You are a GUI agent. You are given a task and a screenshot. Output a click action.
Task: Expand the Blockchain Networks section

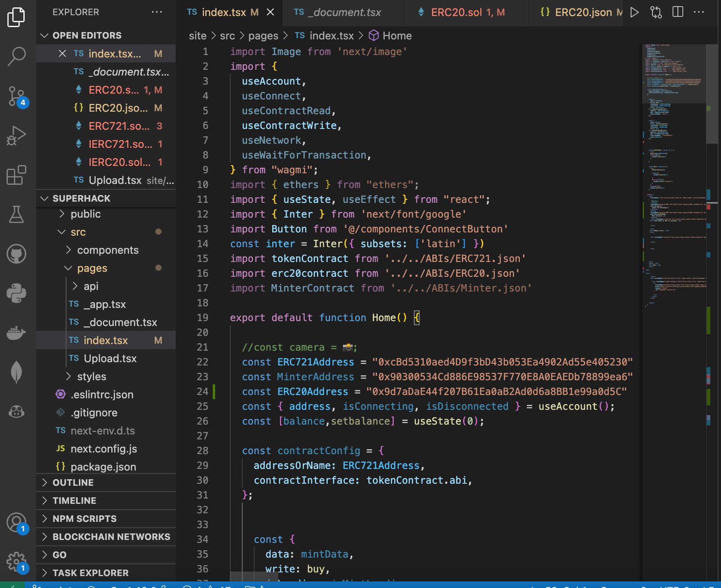pos(106,537)
